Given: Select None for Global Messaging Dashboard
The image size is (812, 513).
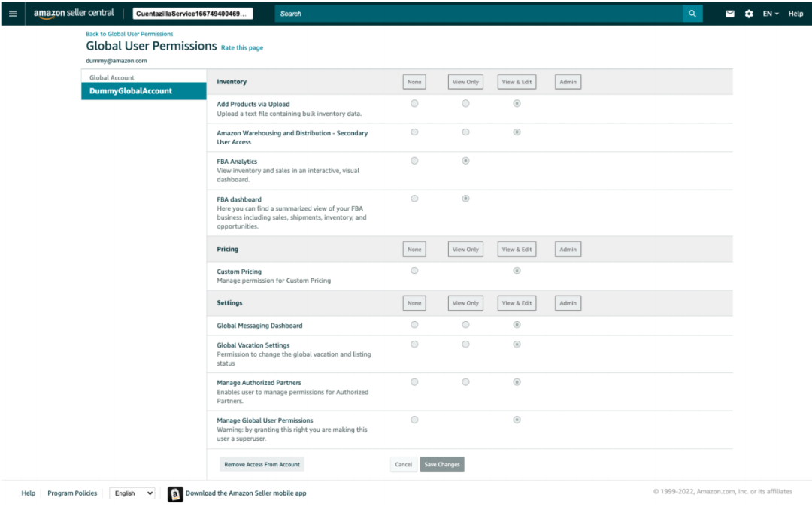Looking at the screenshot, I should click(414, 325).
